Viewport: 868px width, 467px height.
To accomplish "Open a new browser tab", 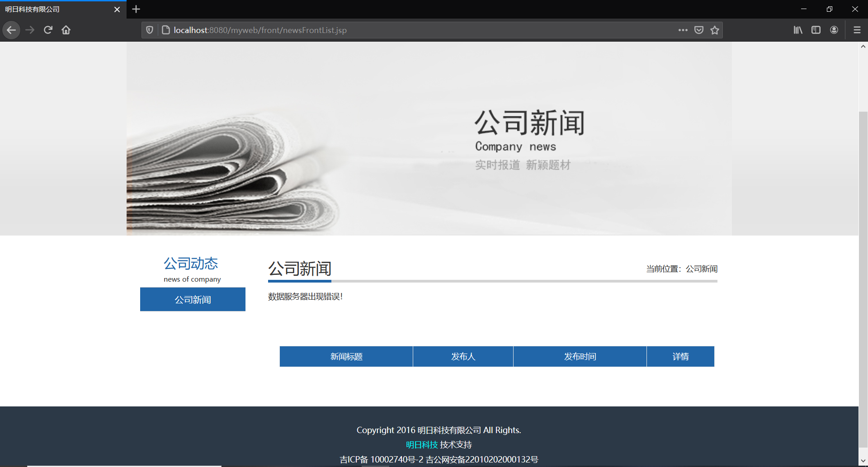I will tap(136, 9).
